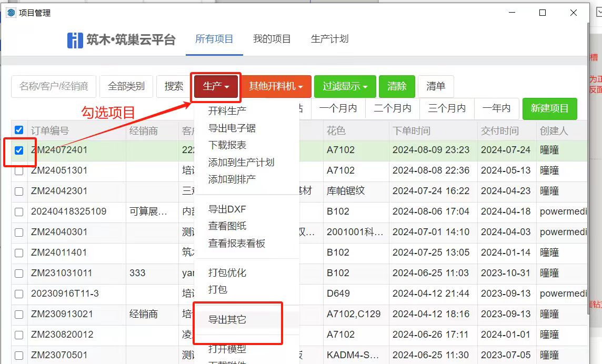
Task: Click 打包优化 in the menu
Action: coord(227,273)
